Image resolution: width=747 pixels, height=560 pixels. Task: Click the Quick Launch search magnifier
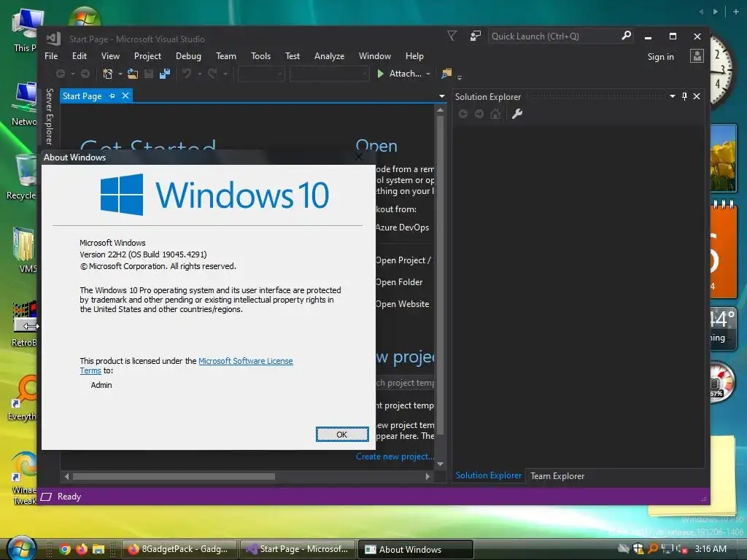click(x=626, y=36)
